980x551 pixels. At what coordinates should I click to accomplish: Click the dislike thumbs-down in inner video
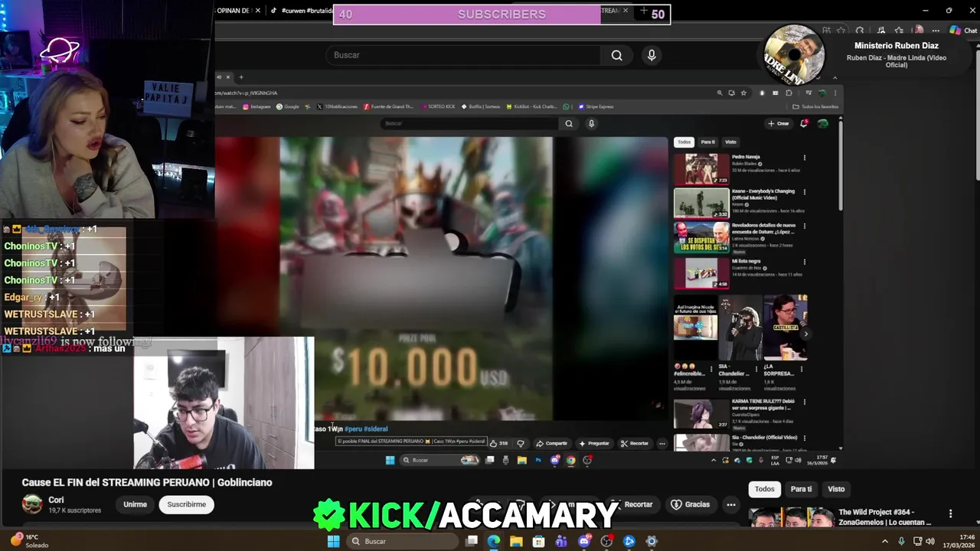(521, 443)
